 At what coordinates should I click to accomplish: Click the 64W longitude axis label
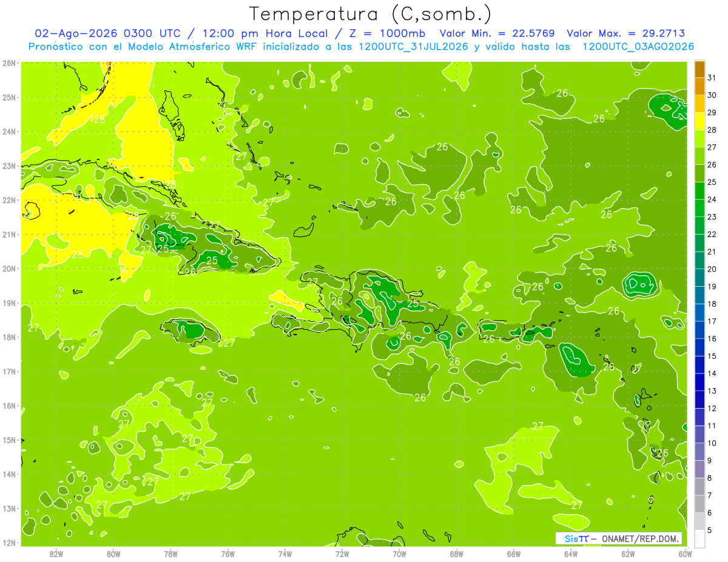pyautogui.click(x=571, y=554)
